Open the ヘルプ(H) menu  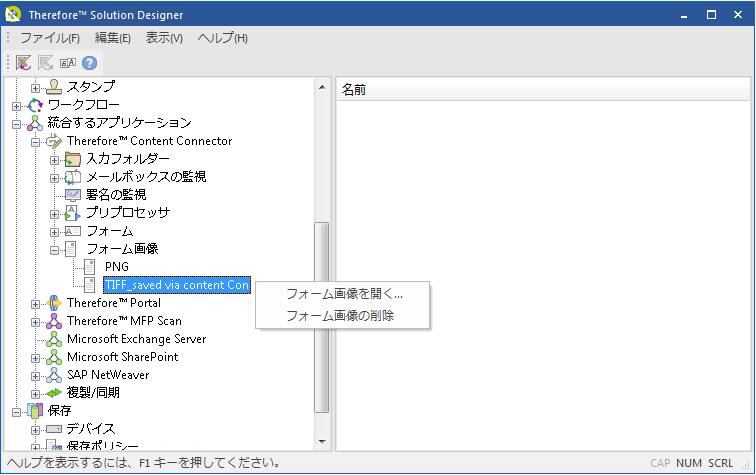coord(222,38)
